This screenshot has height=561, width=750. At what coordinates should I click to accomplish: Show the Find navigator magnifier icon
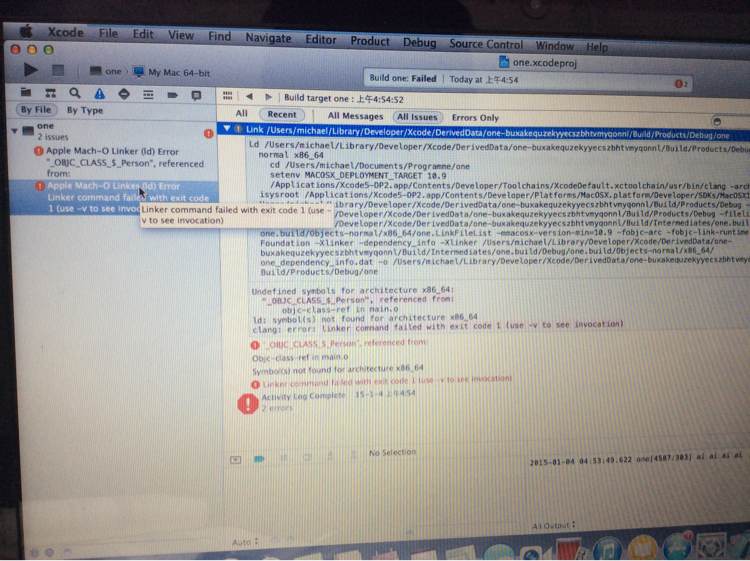pos(75,93)
